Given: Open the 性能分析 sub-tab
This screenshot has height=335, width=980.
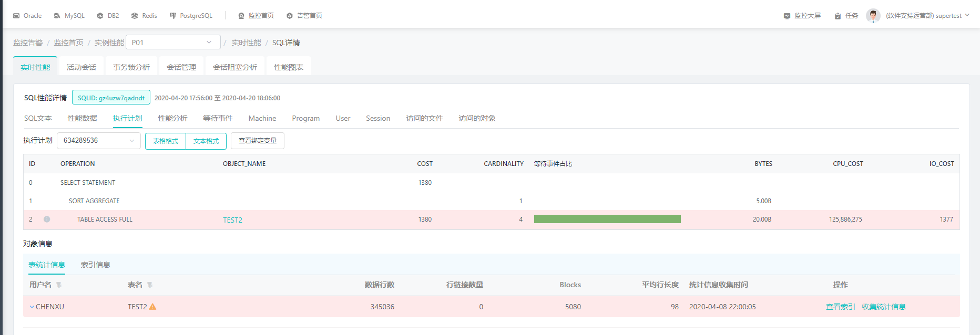Looking at the screenshot, I should click(172, 118).
